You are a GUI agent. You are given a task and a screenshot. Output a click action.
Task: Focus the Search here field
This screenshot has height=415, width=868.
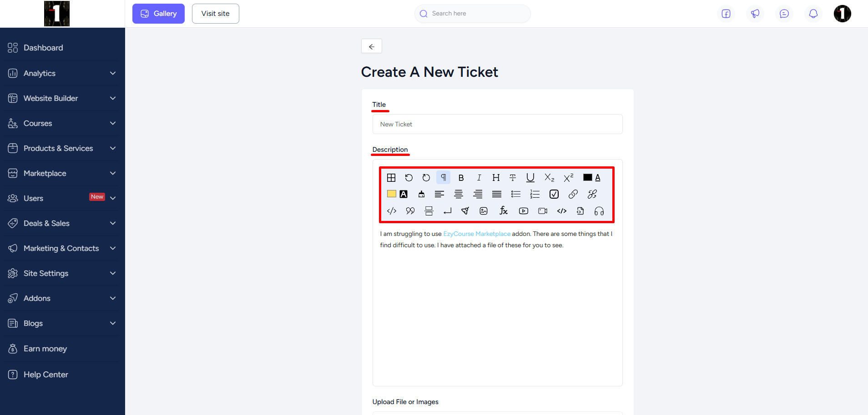point(472,14)
